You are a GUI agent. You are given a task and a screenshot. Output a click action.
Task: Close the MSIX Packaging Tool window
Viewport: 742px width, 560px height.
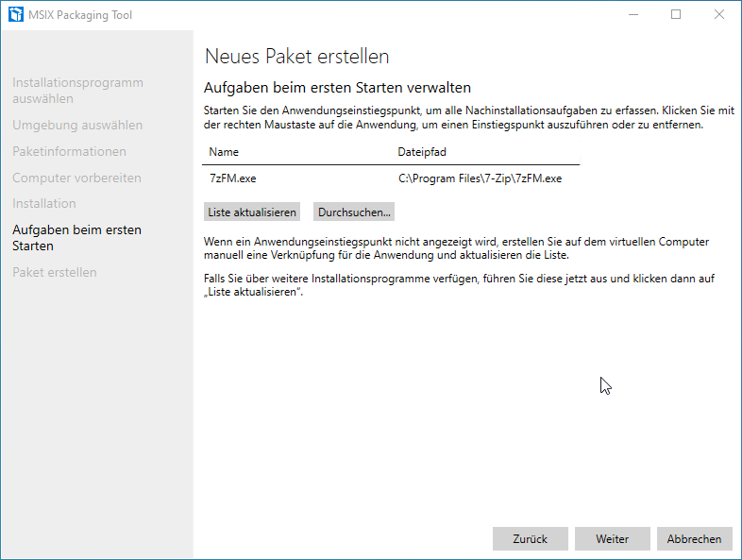pos(719,15)
